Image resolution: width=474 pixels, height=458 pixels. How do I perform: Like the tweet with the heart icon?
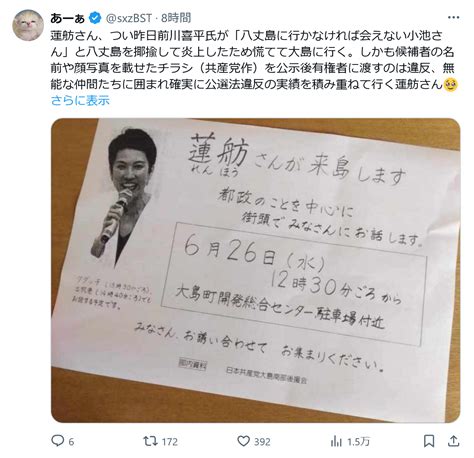click(243, 441)
